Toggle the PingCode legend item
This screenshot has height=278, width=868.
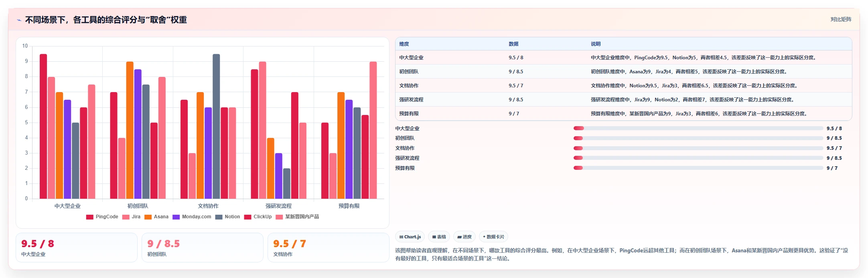click(x=102, y=217)
